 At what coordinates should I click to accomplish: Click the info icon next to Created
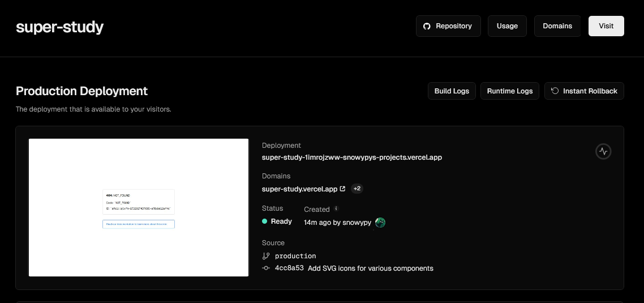(x=336, y=208)
